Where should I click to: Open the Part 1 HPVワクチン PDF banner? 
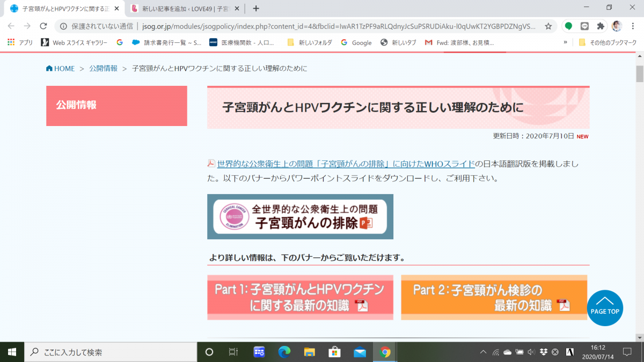(300, 298)
